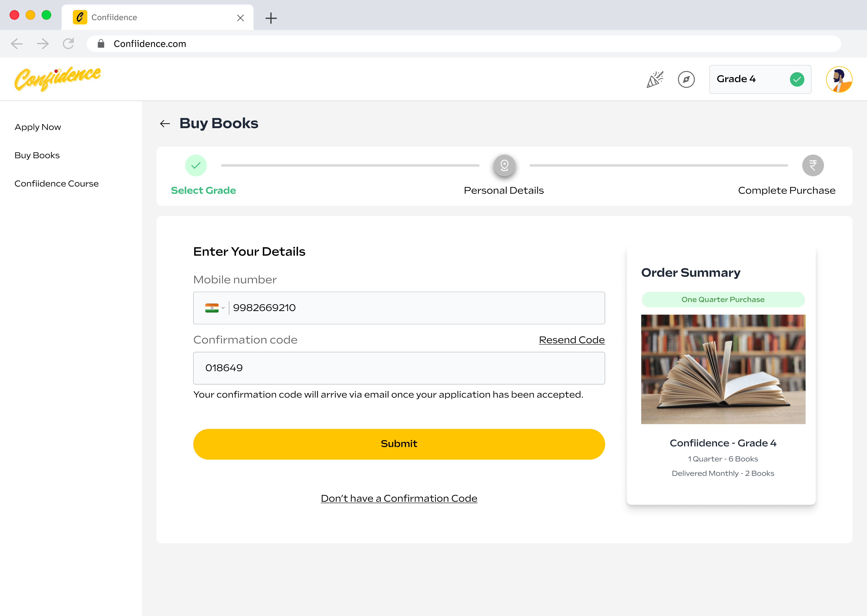
Task: Click the Confirmation code input field
Action: coord(399,368)
